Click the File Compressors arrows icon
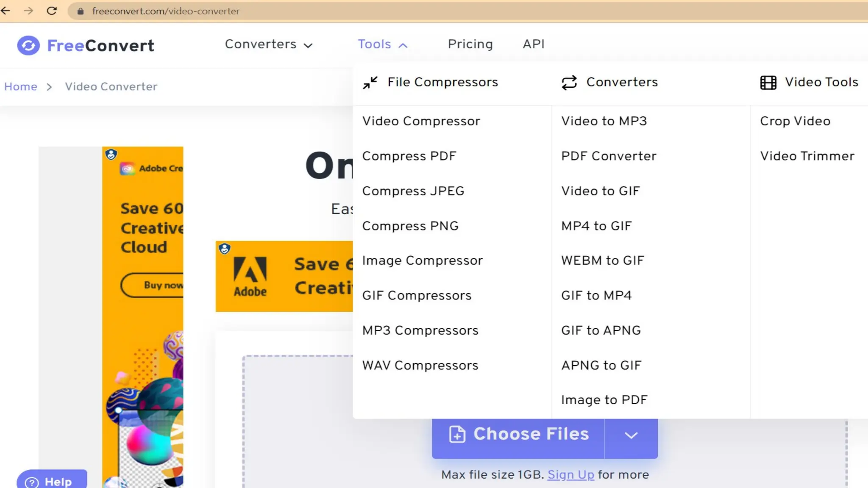 [x=370, y=83]
